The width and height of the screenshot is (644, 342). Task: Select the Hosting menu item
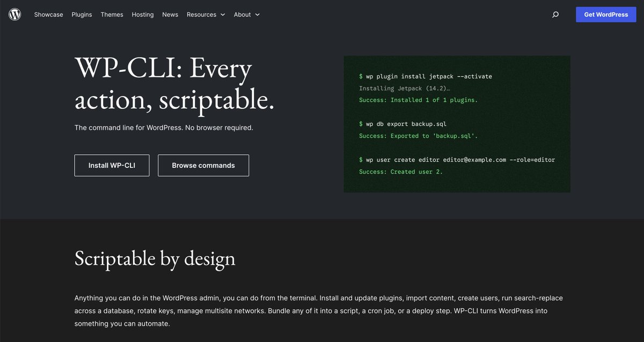coord(143,14)
